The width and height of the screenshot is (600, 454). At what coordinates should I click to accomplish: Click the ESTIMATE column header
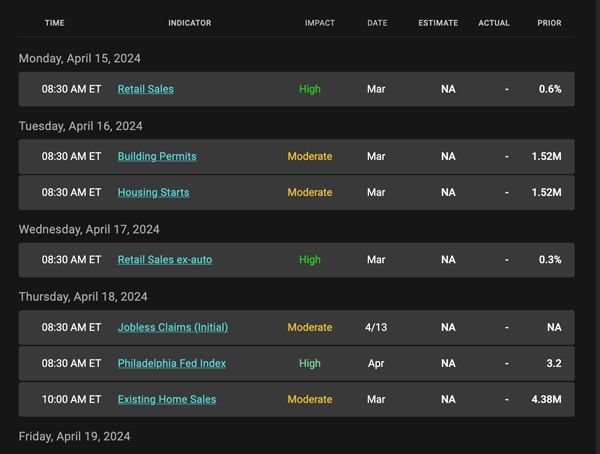click(x=438, y=23)
